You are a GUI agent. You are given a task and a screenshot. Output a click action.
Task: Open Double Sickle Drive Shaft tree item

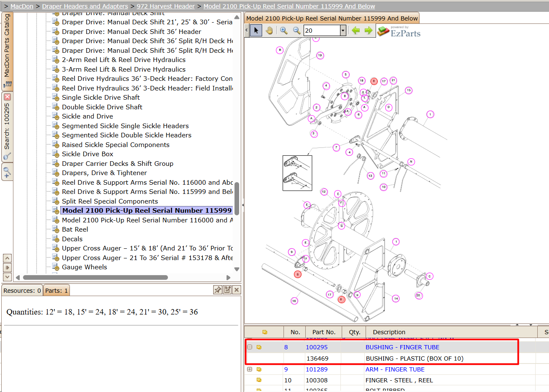click(102, 107)
